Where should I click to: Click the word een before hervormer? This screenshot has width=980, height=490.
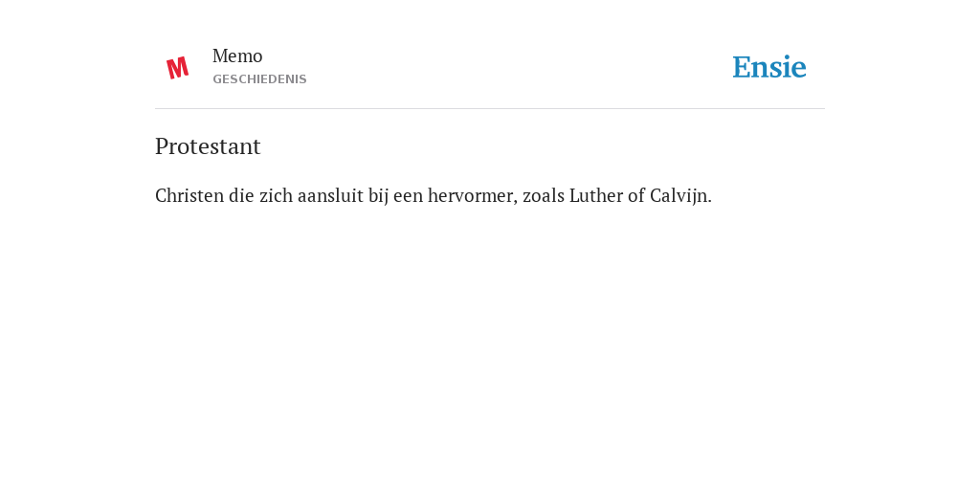pyautogui.click(x=408, y=197)
